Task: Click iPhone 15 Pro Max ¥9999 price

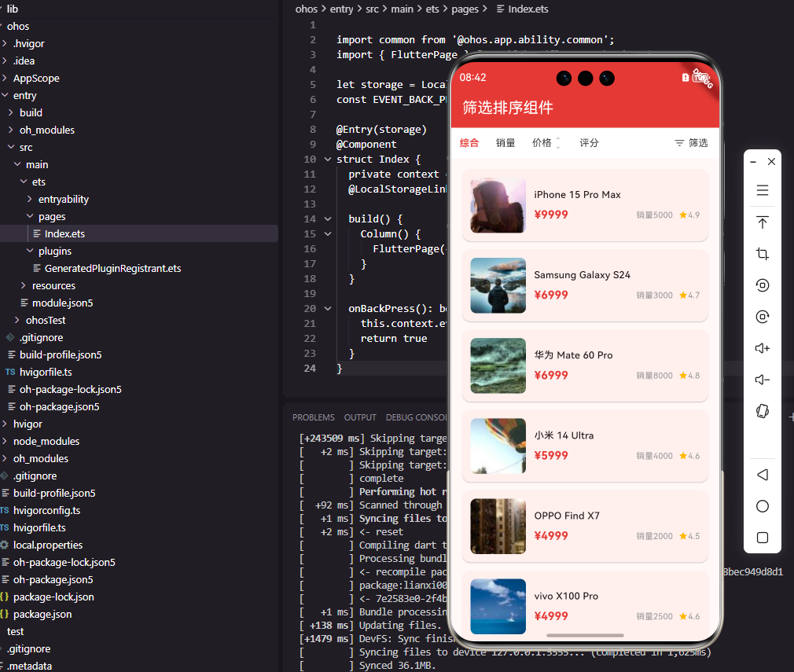Action: [551, 215]
